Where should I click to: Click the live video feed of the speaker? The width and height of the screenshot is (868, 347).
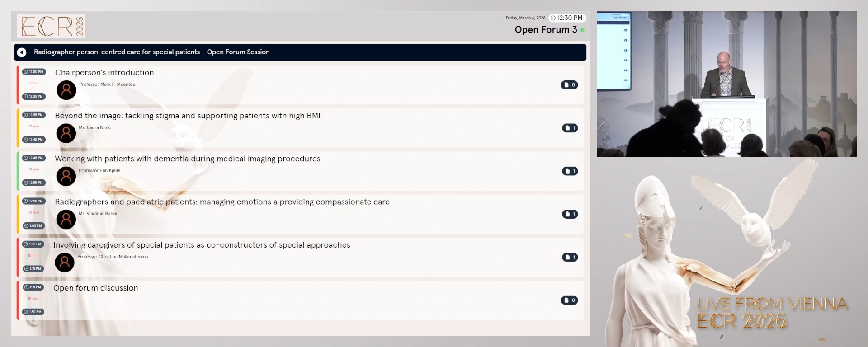tap(727, 84)
